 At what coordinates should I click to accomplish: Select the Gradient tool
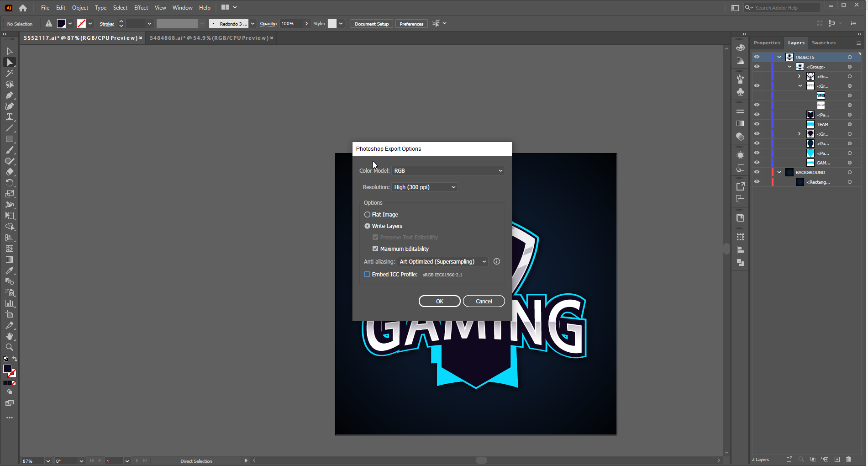[10, 260]
